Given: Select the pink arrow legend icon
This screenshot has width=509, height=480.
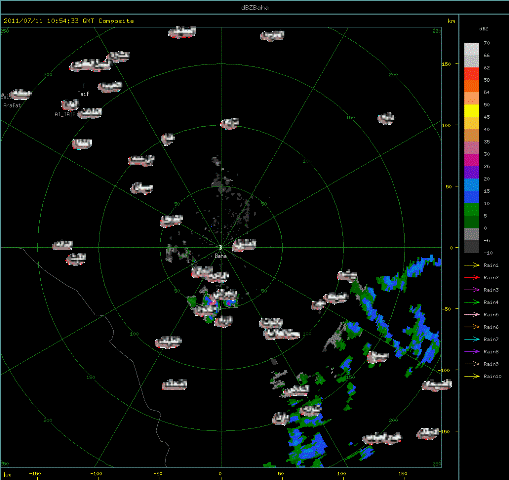Looking at the screenshot, I should click(x=472, y=315).
